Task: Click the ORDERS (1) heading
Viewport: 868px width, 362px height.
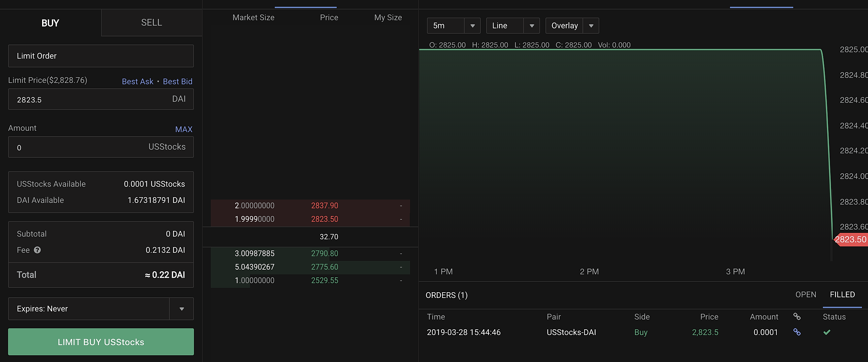Action: click(x=446, y=295)
